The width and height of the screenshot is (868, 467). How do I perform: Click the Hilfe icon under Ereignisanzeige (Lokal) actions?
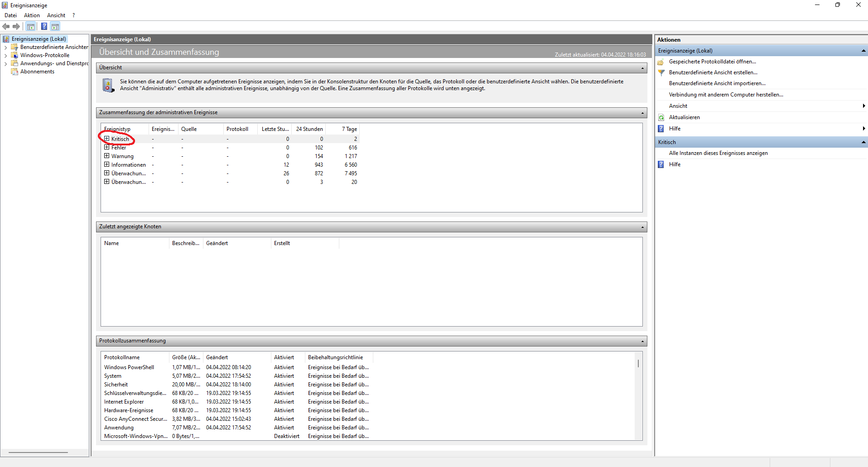point(661,129)
